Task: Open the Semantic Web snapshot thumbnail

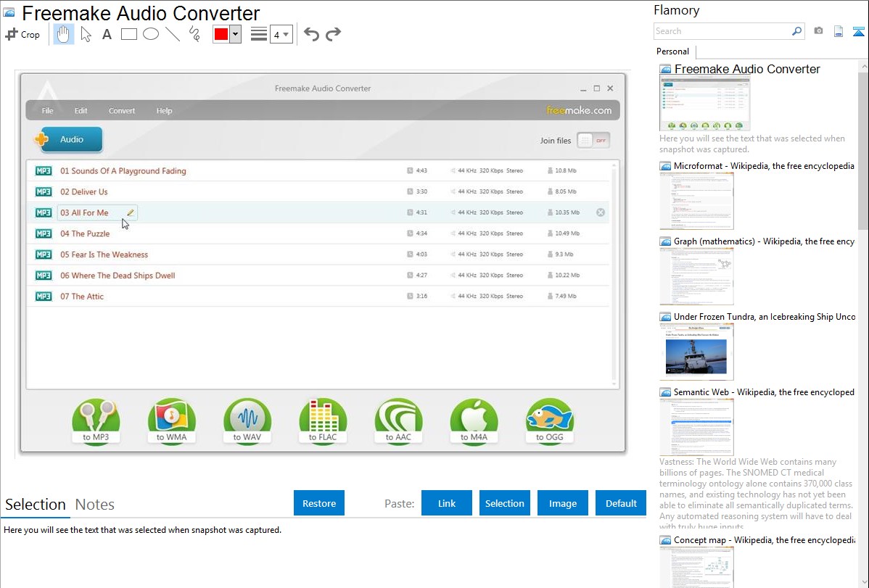Action: tap(696, 427)
